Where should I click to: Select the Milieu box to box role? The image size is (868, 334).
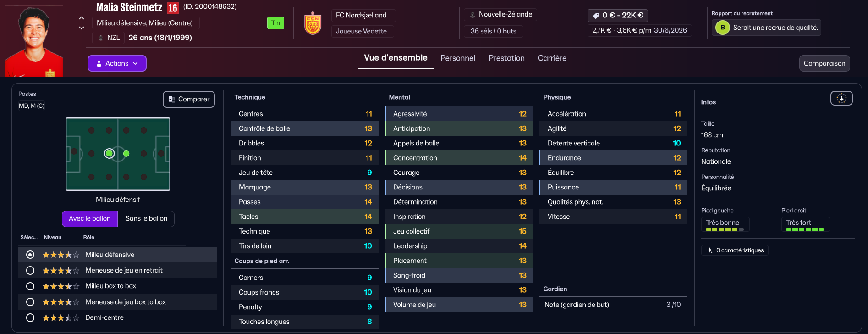point(30,286)
